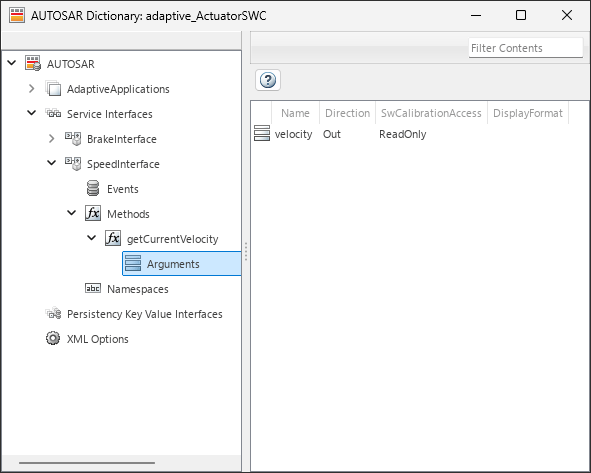The height and width of the screenshot is (473, 591).
Task: Click the AUTOSAR root node icon
Action: point(33,63)
